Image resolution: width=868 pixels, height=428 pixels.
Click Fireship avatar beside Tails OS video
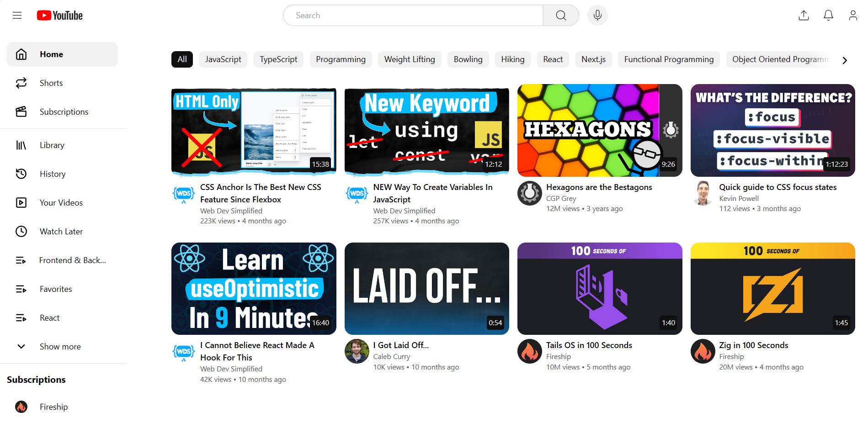[x=530, y=352]
